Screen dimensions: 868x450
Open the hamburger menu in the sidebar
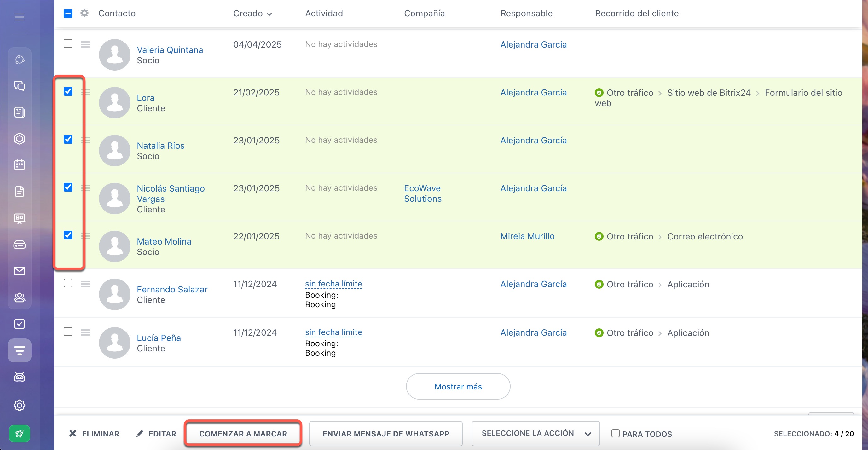[20, 17]
